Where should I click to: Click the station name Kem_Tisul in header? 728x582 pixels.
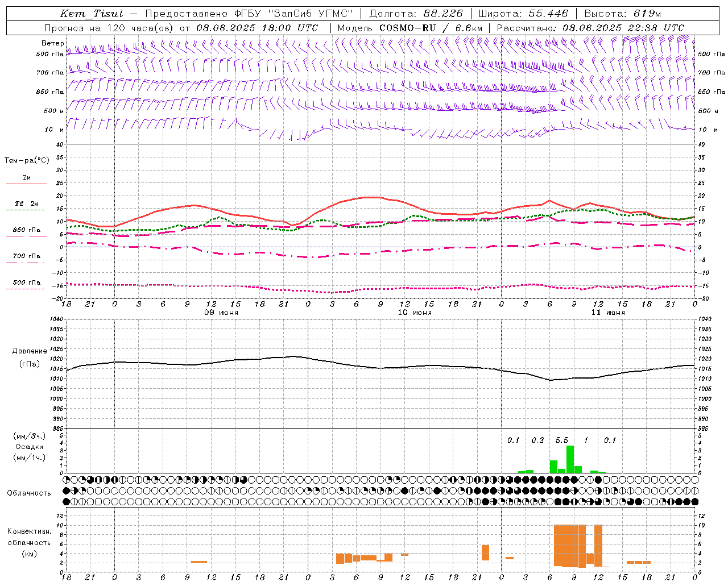(x=92, y=14)
